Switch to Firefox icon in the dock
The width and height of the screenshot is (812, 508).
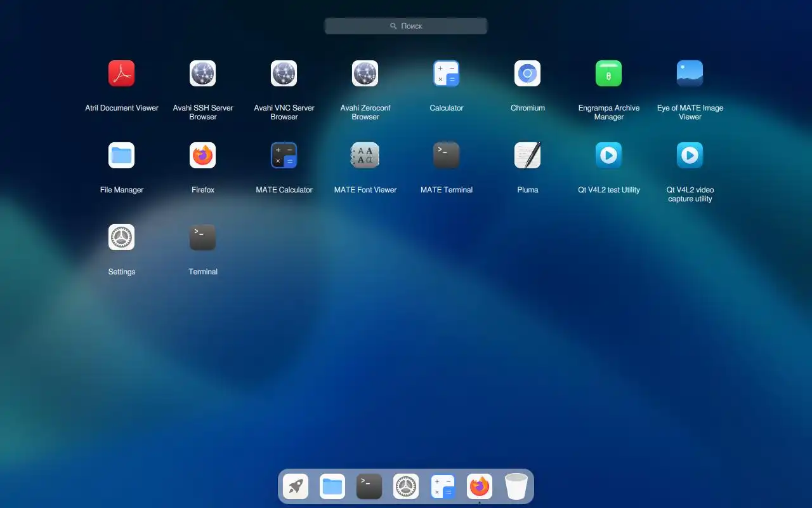pos(480,487)
